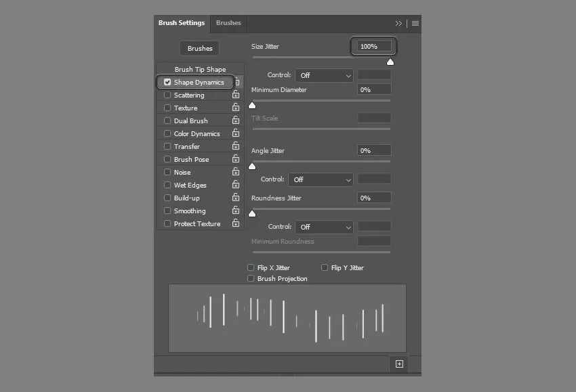Toggle the lock icon for Dual Brush
The image size is (576, 392).
(236, 121)
